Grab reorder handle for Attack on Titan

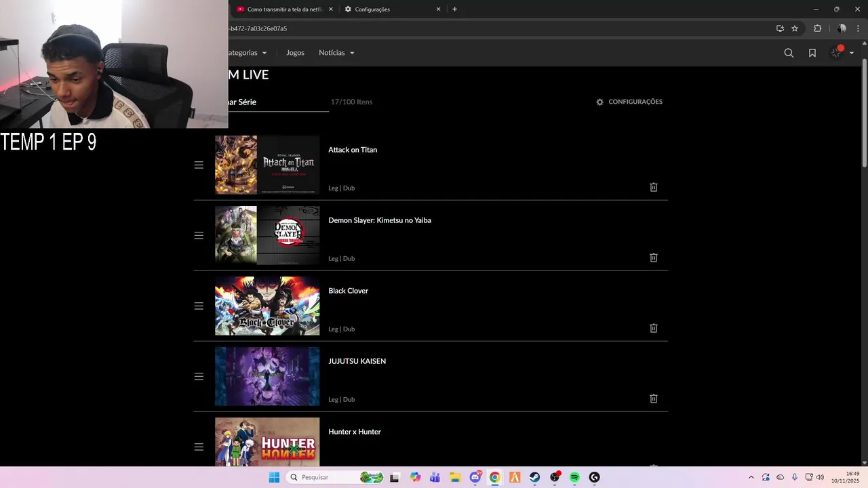click(199, 165)
